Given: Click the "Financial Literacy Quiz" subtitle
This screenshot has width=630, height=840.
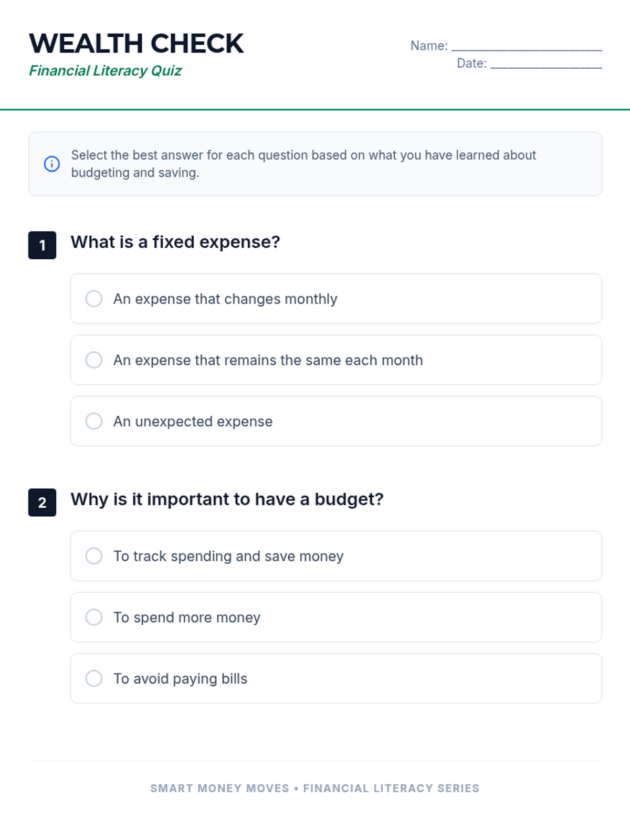Looking at the screenshot, I should click(105, 71).
